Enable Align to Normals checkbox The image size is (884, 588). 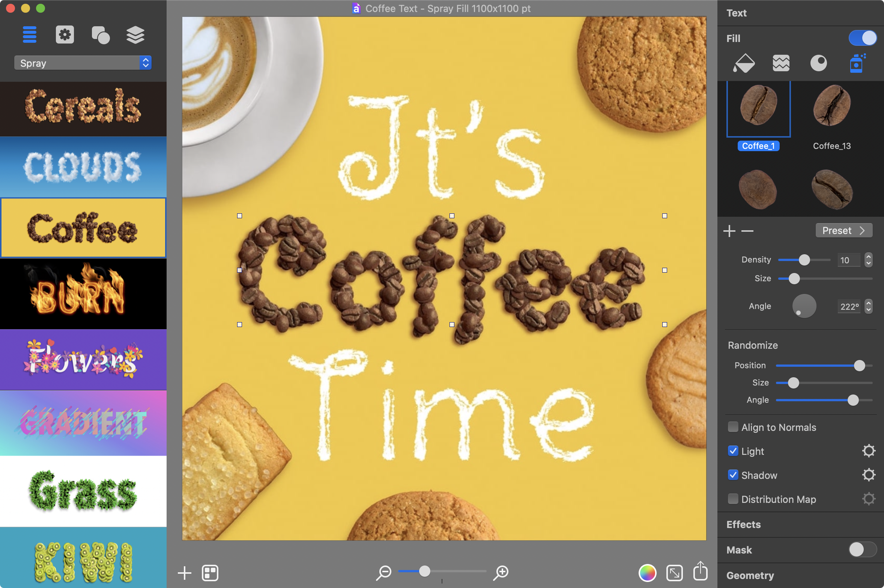click(732, 427)
